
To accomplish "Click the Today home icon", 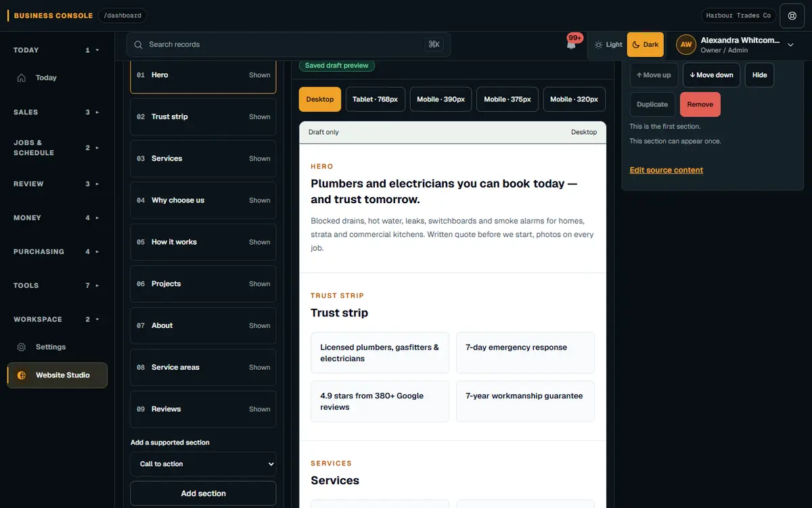I will (x=22, y=78).
